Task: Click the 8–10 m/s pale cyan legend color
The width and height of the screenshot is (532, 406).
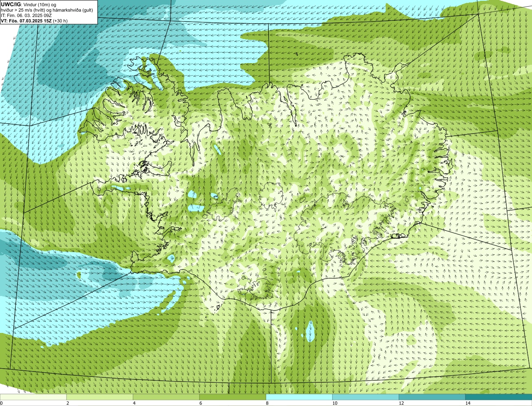Action: [299, 397]
